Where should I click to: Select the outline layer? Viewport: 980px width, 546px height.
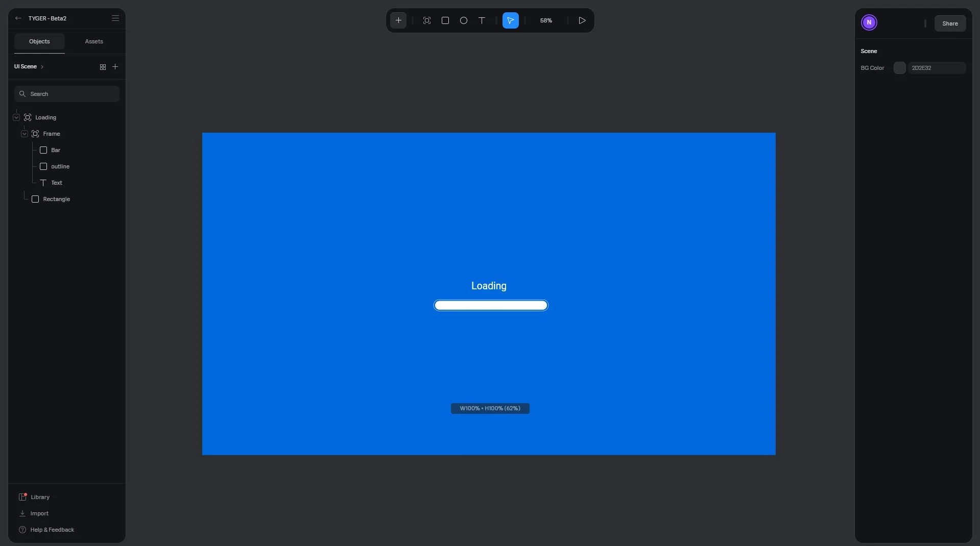(60, 166)
